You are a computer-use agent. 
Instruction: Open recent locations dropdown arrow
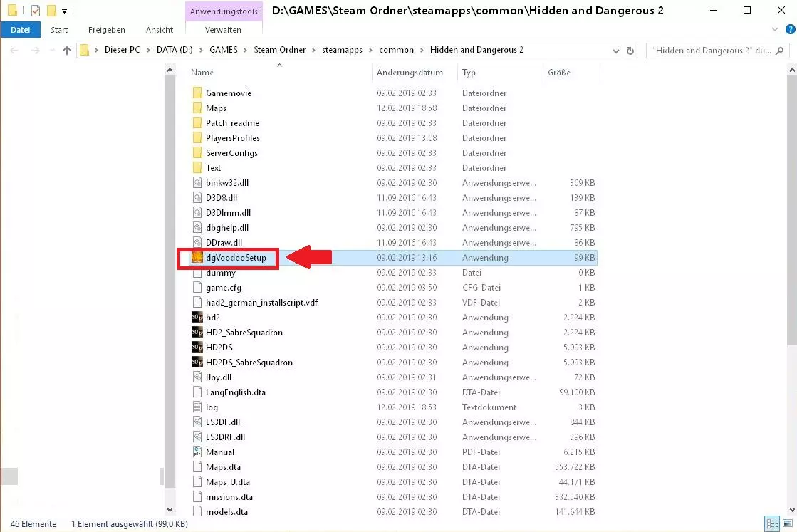click(x=52, y=51)
